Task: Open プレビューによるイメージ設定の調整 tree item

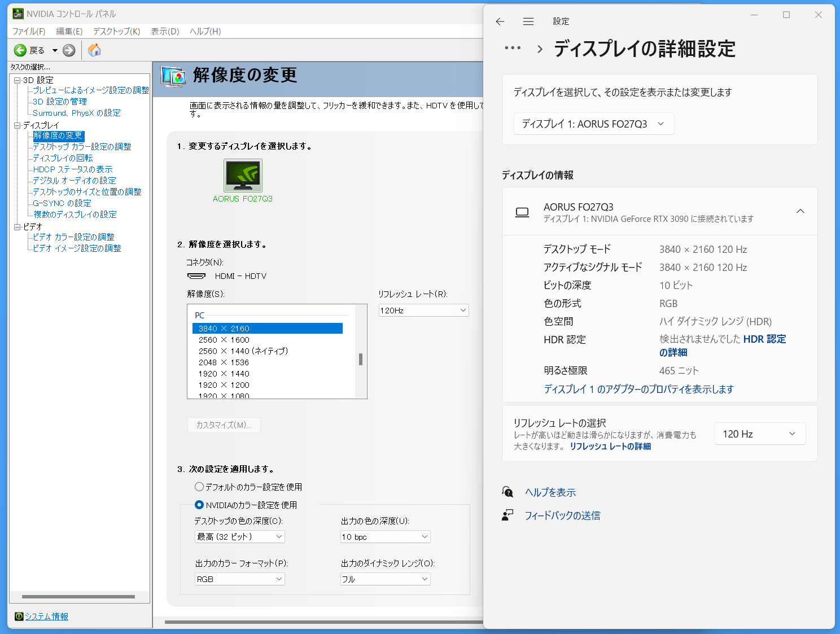Action: click(91, 90)
